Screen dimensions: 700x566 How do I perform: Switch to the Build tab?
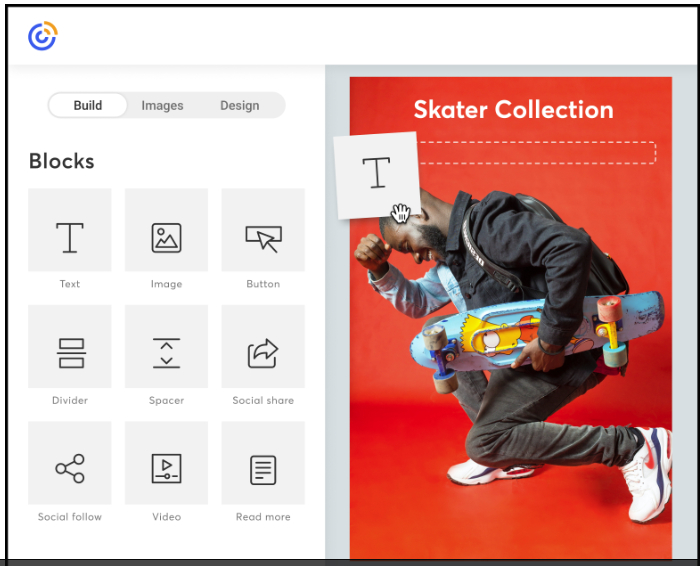(88, 105)
